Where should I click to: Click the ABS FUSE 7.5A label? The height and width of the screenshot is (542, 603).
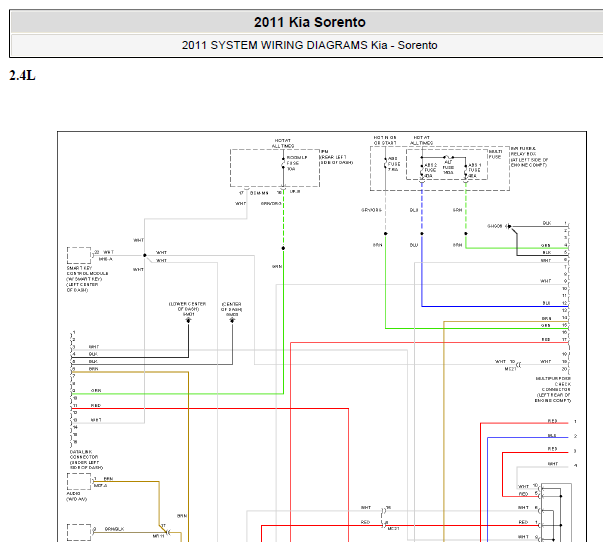(393, 164)
